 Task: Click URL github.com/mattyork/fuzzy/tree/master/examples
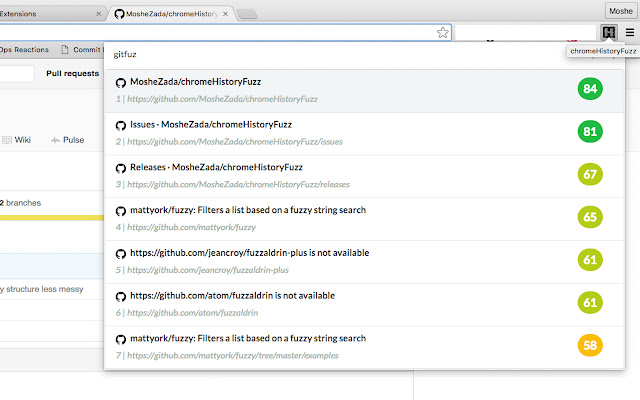click(x=233, y=356)
